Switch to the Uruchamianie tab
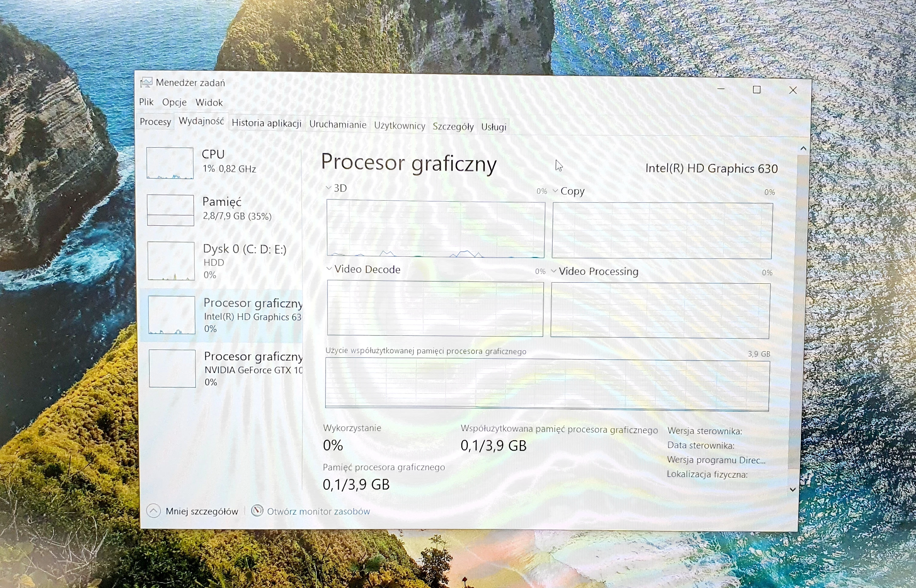 coord(338,124)
